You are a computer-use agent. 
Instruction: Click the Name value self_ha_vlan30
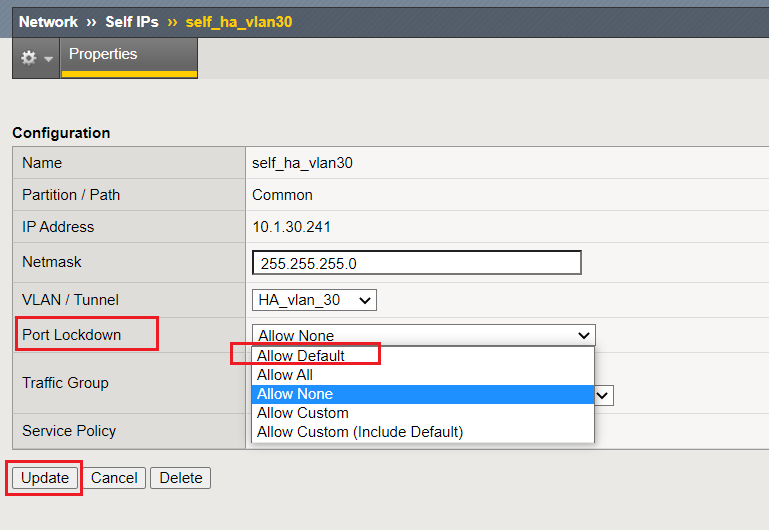pos(302,163)
